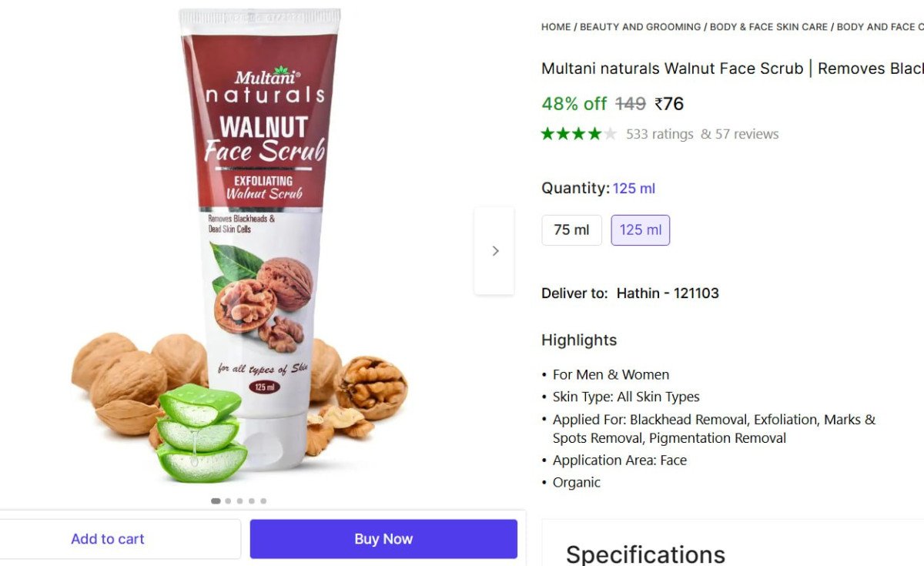Click the Buy Now button

(383, 539)
